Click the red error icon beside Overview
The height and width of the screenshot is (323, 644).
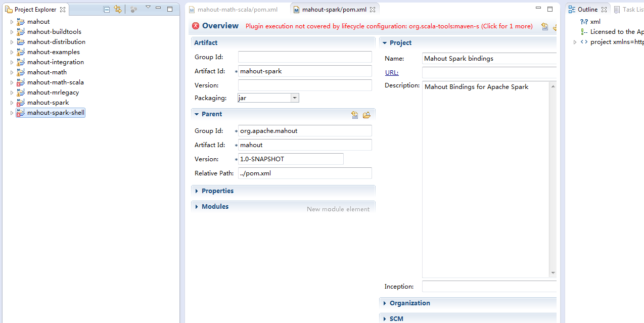tap(196, 26)
